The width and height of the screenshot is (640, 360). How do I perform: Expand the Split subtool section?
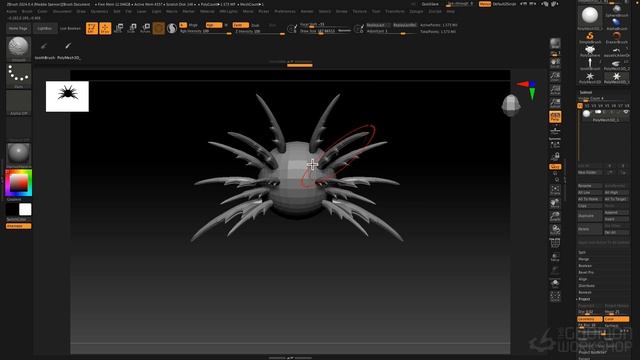pos(582,253)
